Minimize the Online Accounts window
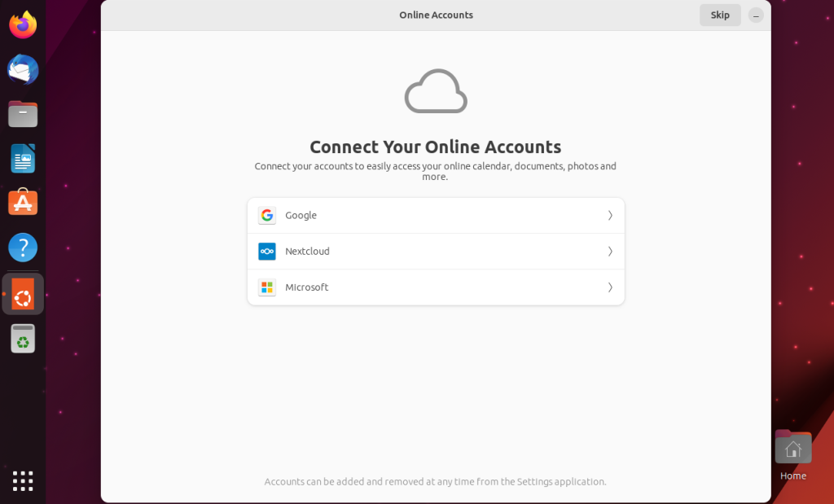The height and width of the screenshot is (504, 834). tap(756, 15)
